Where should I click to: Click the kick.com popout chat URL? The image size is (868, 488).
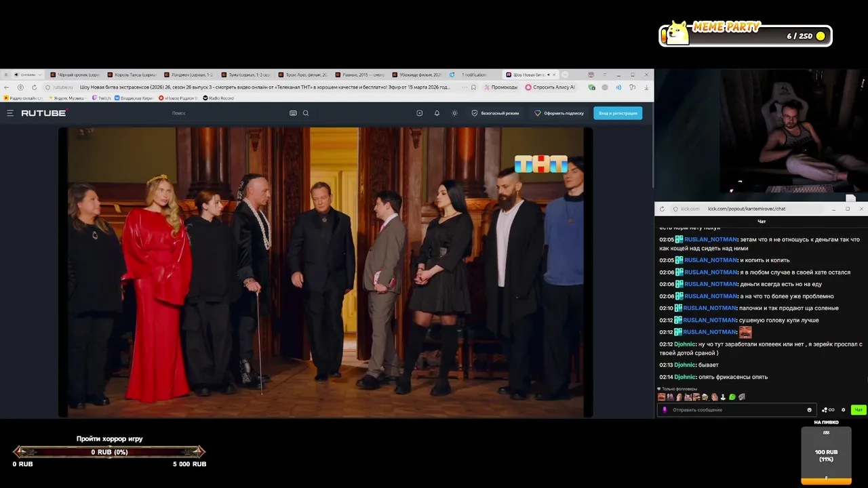coord(747,209)
